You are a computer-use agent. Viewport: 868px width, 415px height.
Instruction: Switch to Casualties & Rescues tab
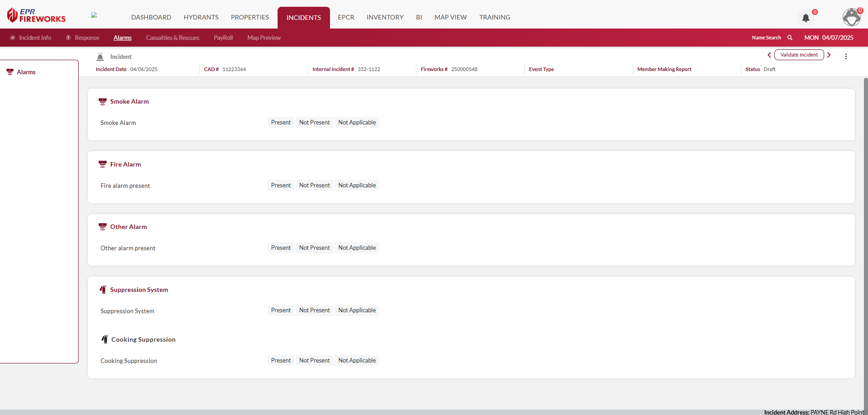pos(172,38)
